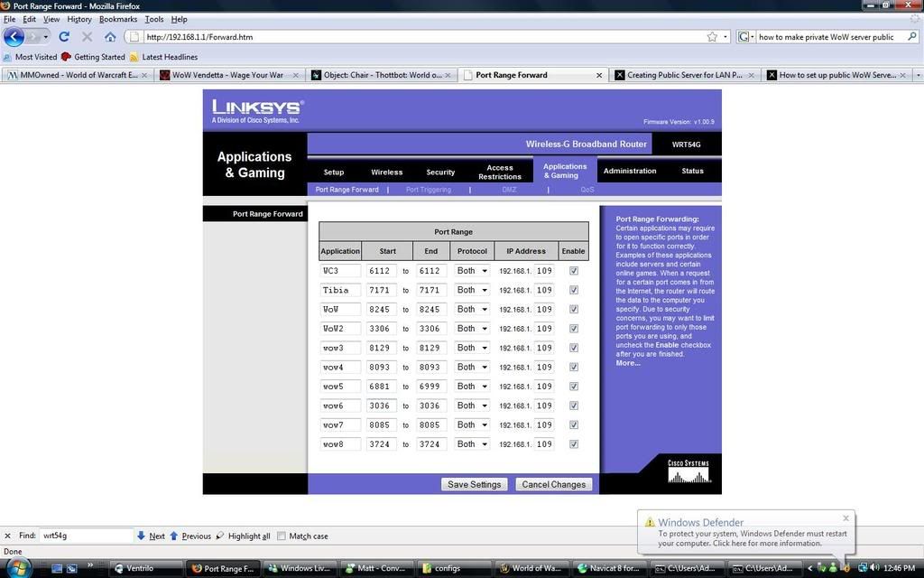The image size is (924, 578).
Task: Open the router Administration tab
Action: point(629,171)
